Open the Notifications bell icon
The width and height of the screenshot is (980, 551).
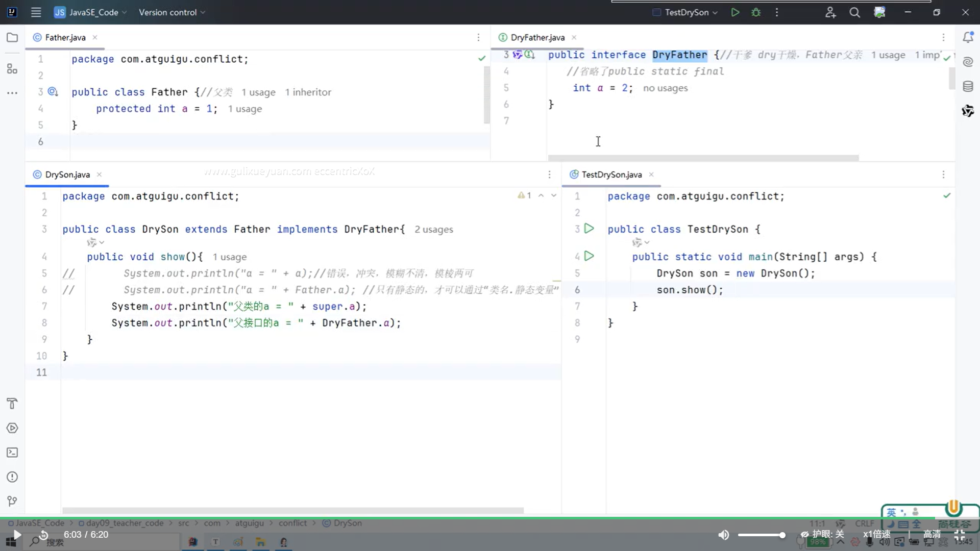pyautogui.click(x=968, y=37)
